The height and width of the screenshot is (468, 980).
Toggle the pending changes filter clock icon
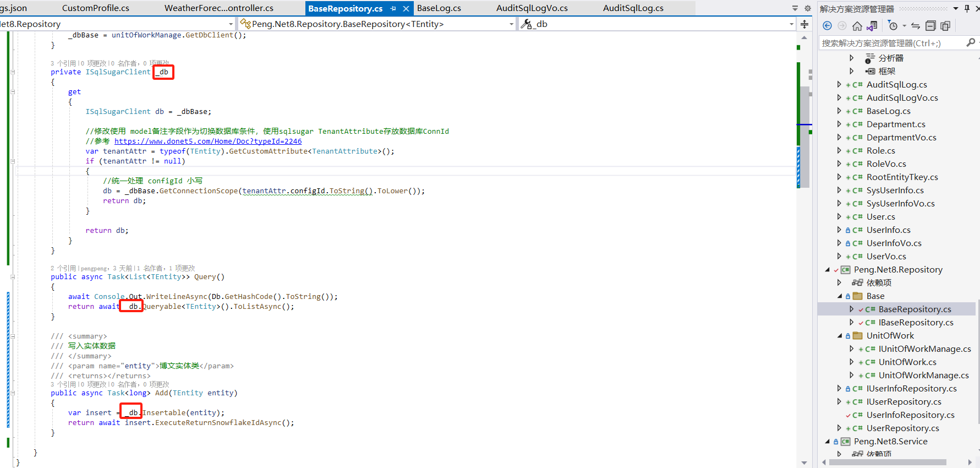point(893,26)
